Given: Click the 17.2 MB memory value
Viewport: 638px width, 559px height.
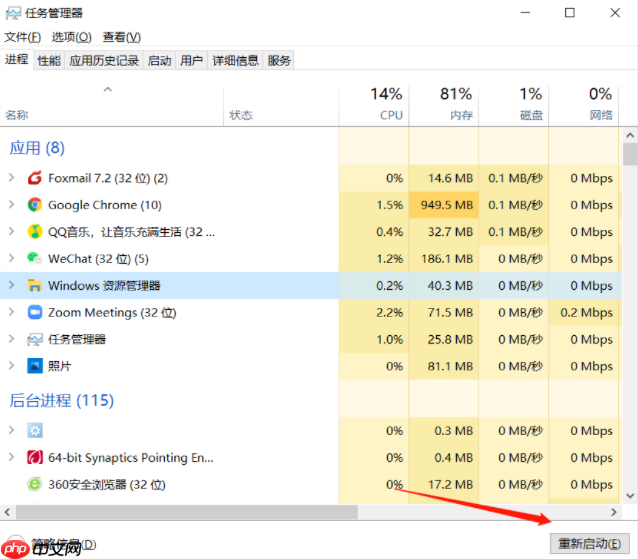Looking at the screenshot, I should coord(450,484).
